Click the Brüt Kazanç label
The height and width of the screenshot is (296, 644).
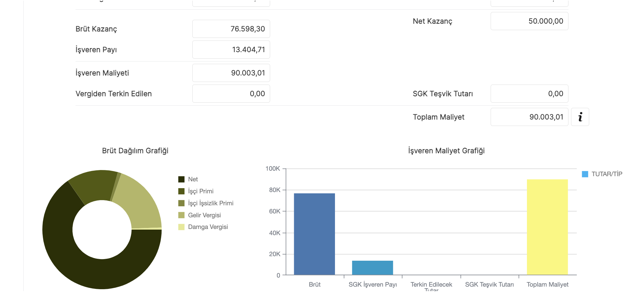coord(96,29)
